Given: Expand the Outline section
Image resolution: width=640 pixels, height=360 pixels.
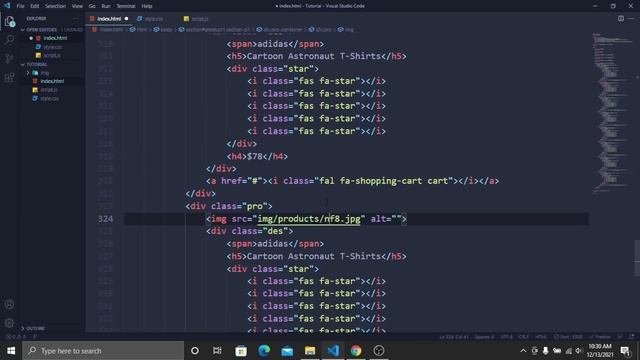Looking at the screenshot, I should tap(36, 328).
